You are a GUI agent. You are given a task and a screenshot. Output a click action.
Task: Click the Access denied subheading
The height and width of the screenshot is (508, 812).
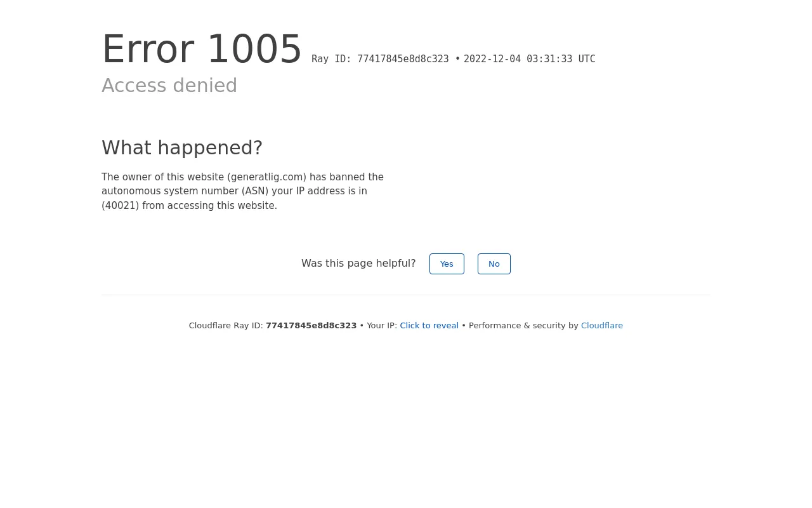tap(169, 86)
